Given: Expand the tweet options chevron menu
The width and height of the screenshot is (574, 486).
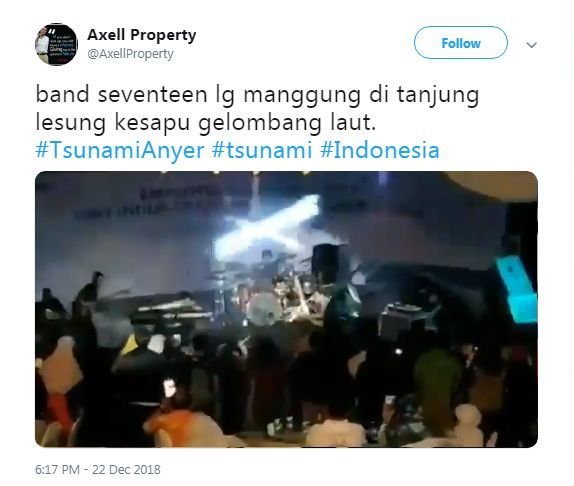Looking at the screenshot, I should 531,45.
